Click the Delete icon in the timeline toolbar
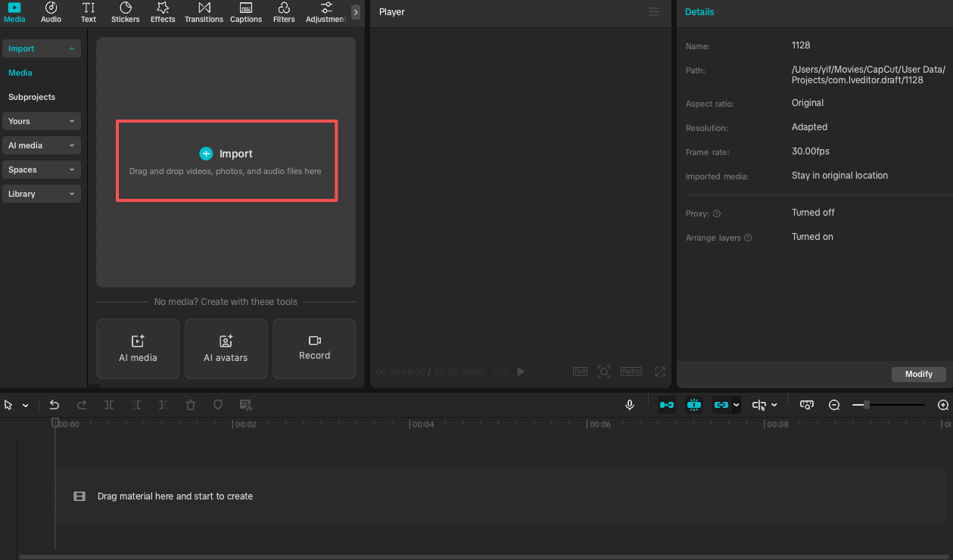This screenshot has height=560, width=953. click(x=190, y=405)
